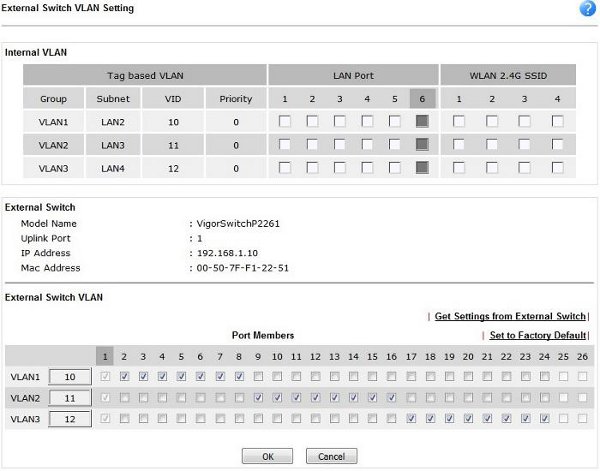The width and height of the screenshot is (600, 471).
Task: Toggle LAN Port 6 for internal VLAN3
Action: pos(422,168)
